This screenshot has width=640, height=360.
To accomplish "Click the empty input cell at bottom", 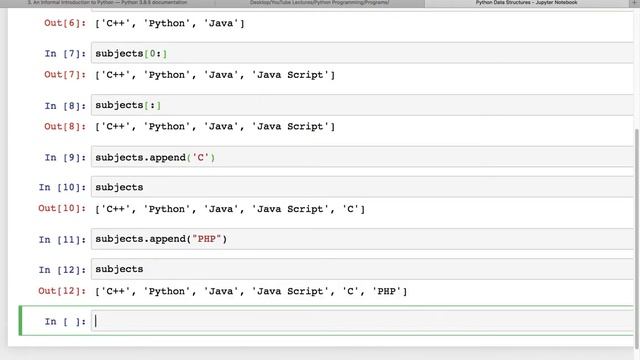I will (x=362, y=321).
